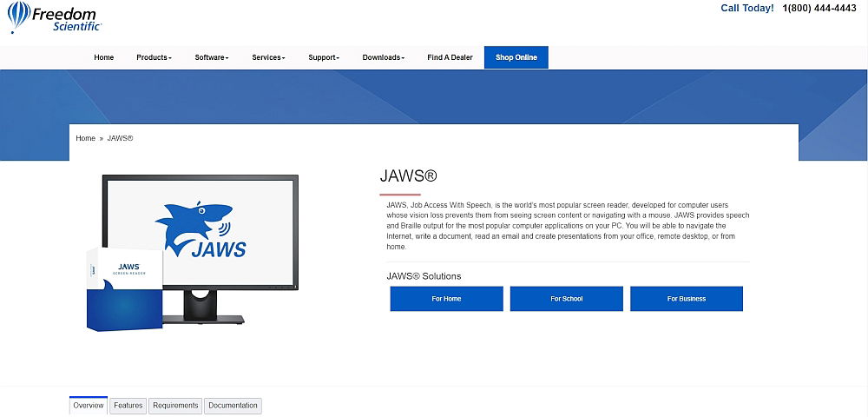Viewport: 868px width, 417px height.
Task: Click the JAWS shark logo on monitor
Action: tap(200, 231)
